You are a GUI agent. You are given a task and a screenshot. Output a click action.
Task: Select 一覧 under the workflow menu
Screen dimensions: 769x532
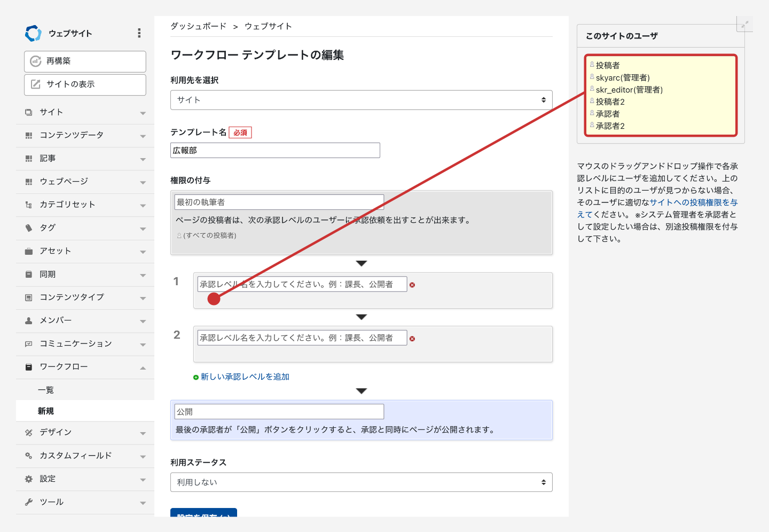pyautogui.click(x=46, y=390)
